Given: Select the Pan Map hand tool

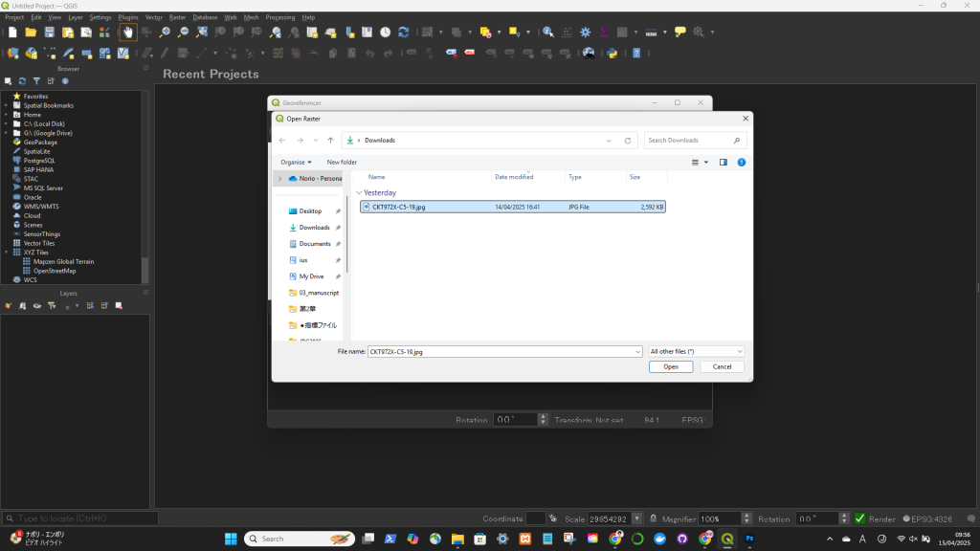Looking at the screenshot, I should point(127,32).
